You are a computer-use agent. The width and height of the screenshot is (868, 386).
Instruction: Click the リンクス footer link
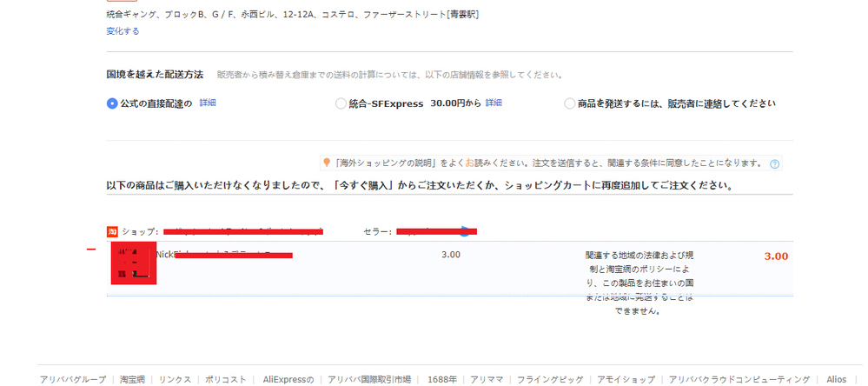175,379
